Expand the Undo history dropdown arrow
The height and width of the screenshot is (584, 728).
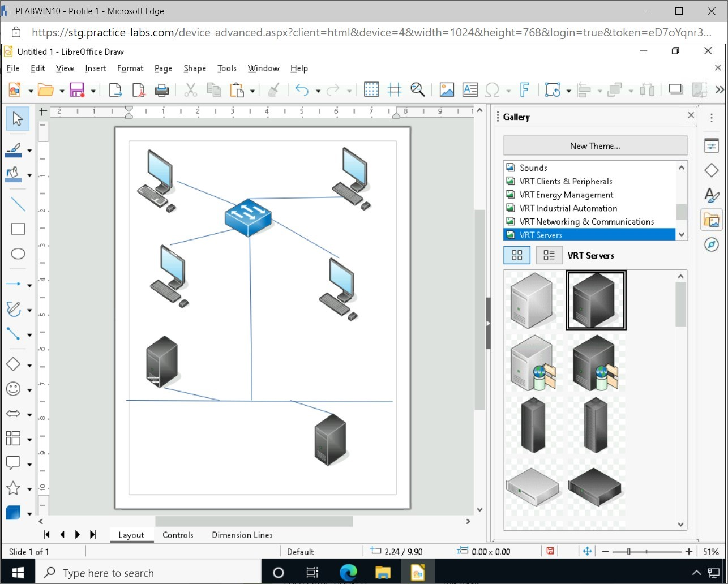click(x=318, y=91)
